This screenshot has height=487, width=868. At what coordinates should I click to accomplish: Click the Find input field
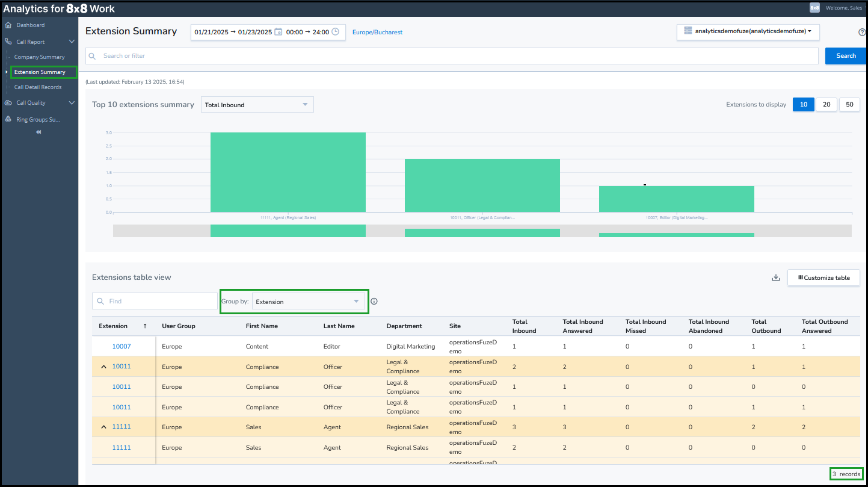pos(155,301)
